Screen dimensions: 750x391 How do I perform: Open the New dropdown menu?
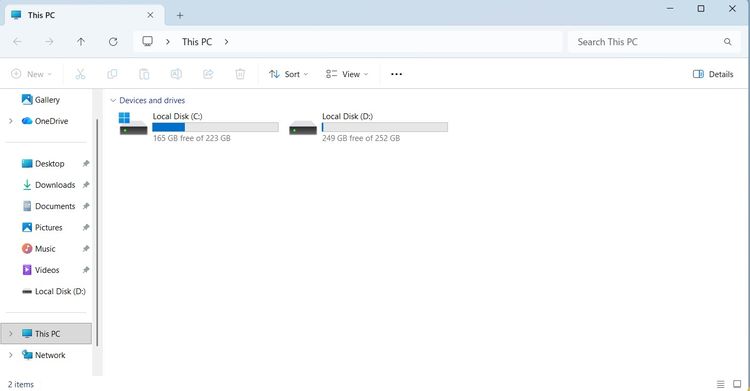(x=32, y=74)
